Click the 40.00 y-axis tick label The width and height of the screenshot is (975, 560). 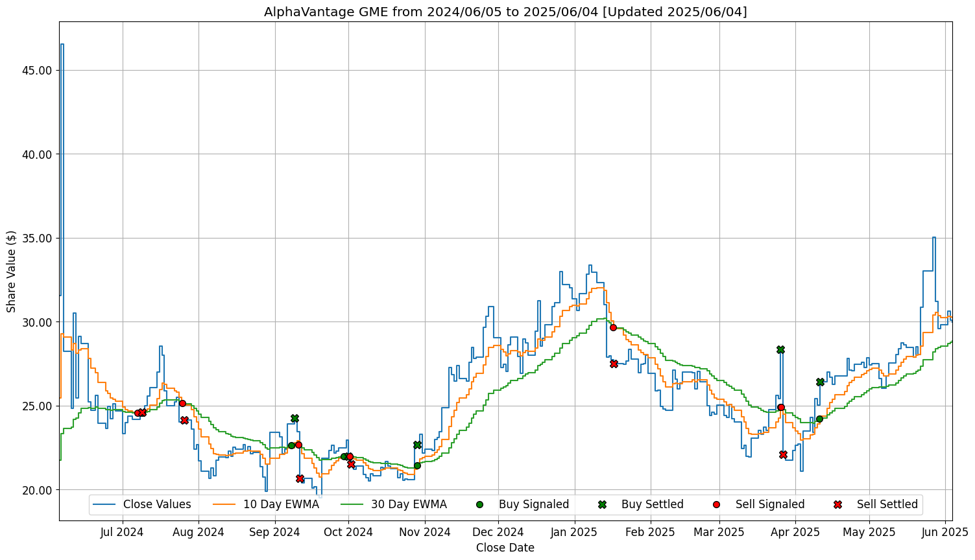(x=37, y=154)
